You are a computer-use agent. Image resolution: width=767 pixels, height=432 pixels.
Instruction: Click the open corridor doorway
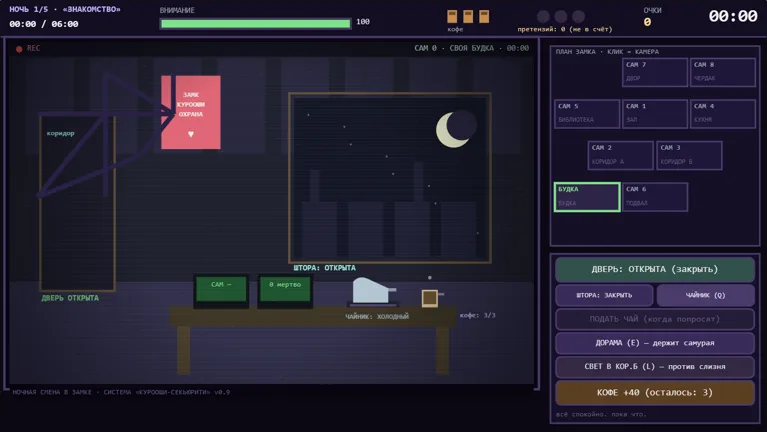click(77, 203)
